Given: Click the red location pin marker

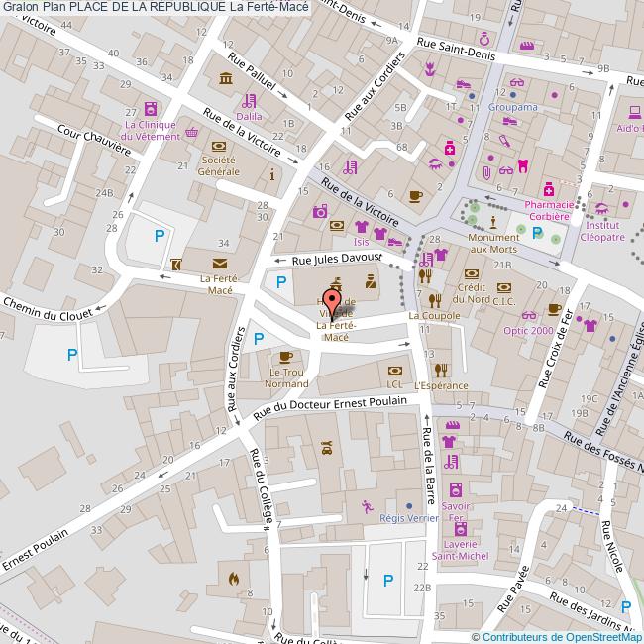Looking at the screenshot, I should pyautogui.click(x=334, y=295).
